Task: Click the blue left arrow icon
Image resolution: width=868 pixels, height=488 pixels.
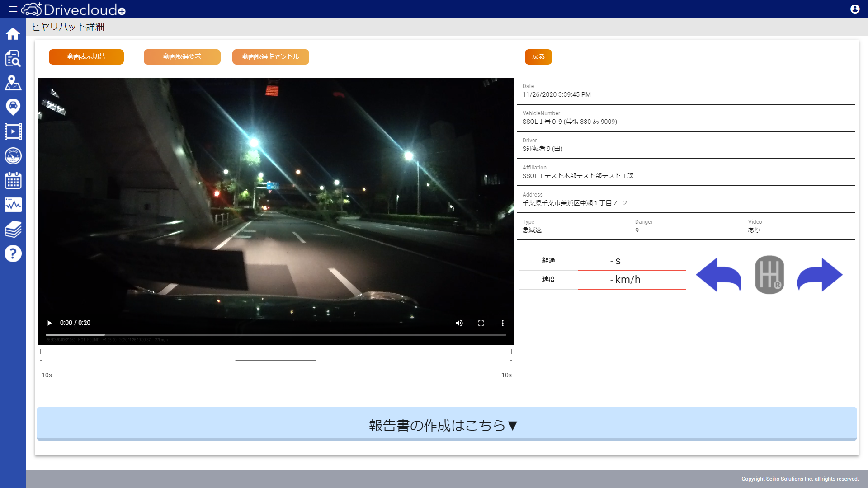Action: pyautogui.click(x=718, y=275)
